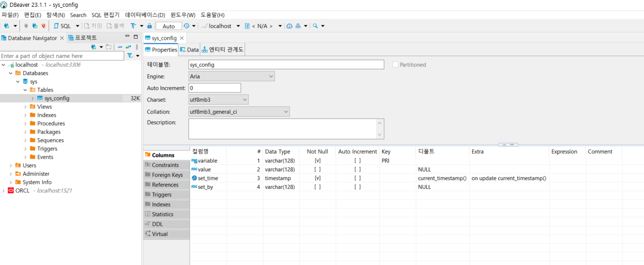Click the new connection folder icon
This screenshot has width=644, height=265.
108,47
